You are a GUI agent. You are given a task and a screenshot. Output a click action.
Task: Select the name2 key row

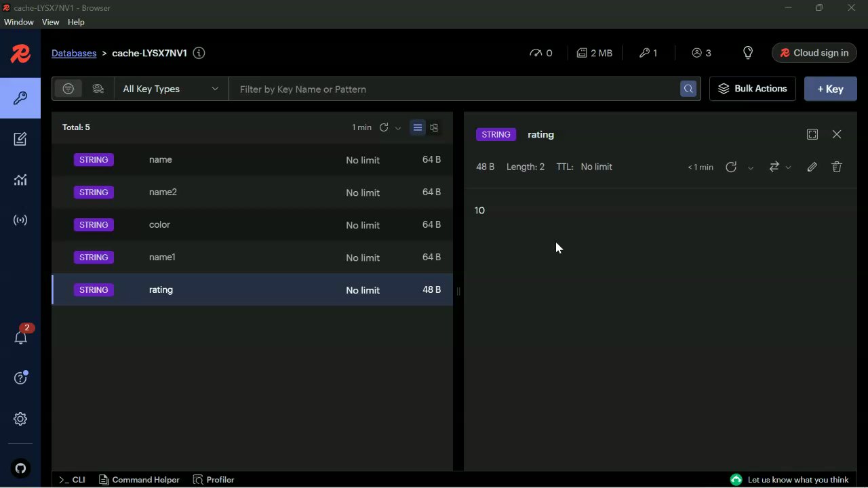point(252,192)
